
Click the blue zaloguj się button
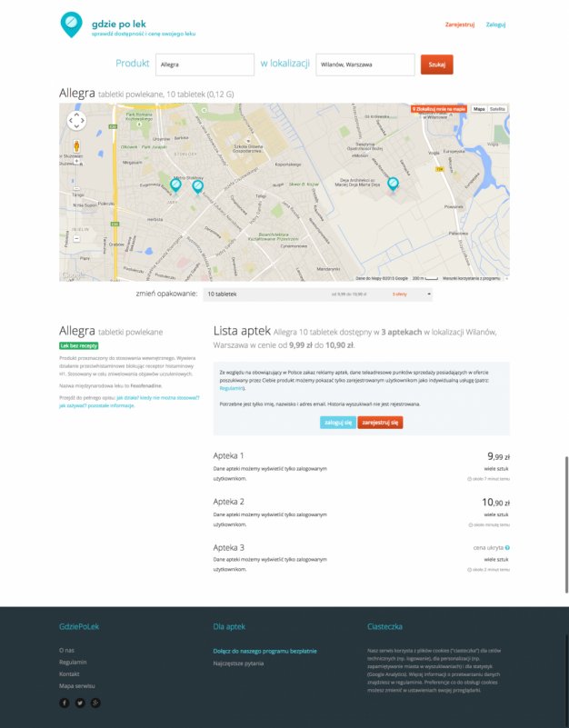pyautogui.click(x=338, y=423)
